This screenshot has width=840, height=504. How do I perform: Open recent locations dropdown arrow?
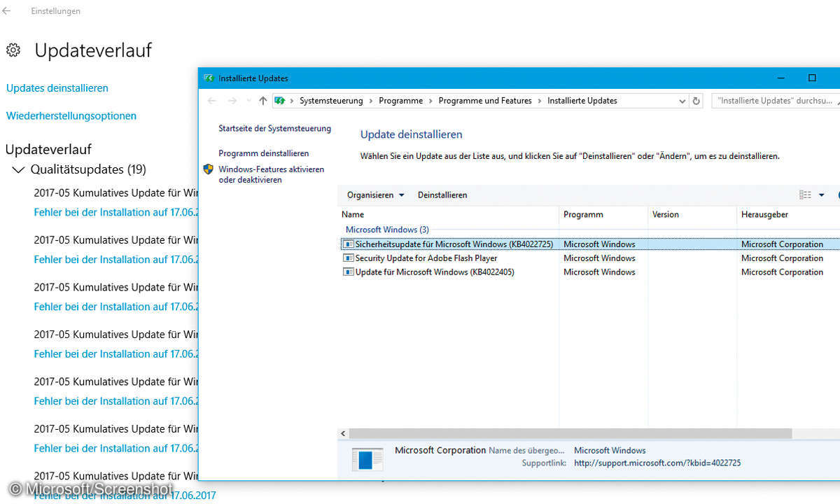[x=248, y=101]
